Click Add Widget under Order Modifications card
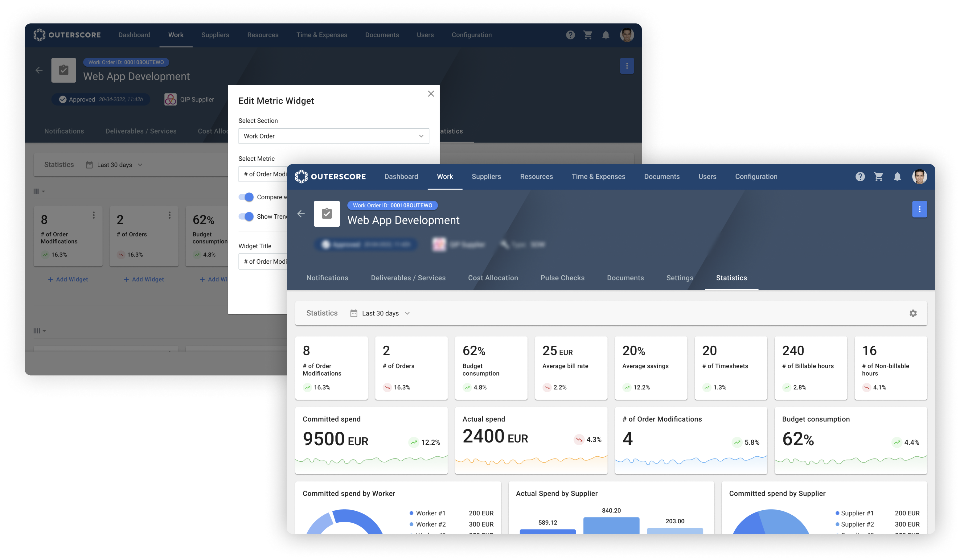The width and height of the screenshot is (960, 560). (68, 279)
